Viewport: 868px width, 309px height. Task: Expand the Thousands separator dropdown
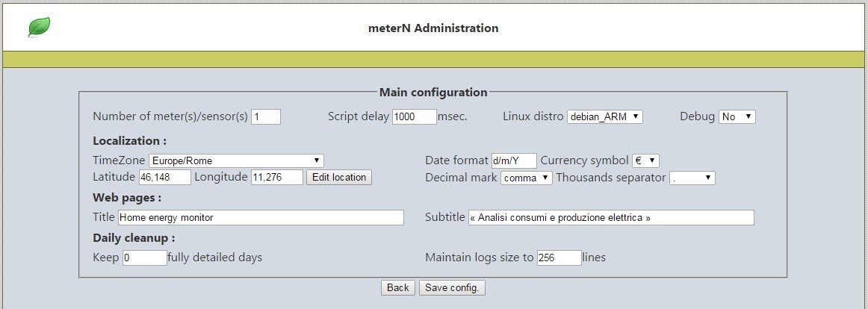tap(692, 178)
